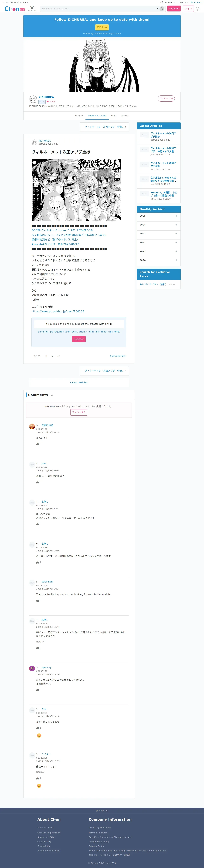This screenshot has height=868, width=204.
Task: Bookmark the article with bookmark icon
Action: click(x=46, y=356)
